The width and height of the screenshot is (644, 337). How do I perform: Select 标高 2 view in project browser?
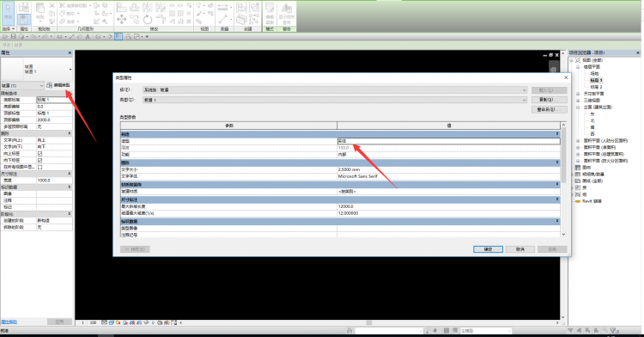596,87
